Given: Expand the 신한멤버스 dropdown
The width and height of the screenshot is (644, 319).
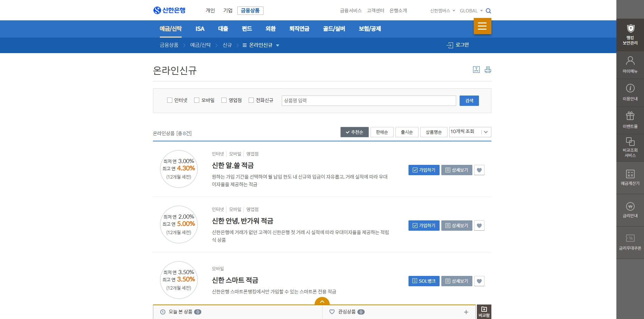Looking at the screenshot, I should click(x=442, y=11).
